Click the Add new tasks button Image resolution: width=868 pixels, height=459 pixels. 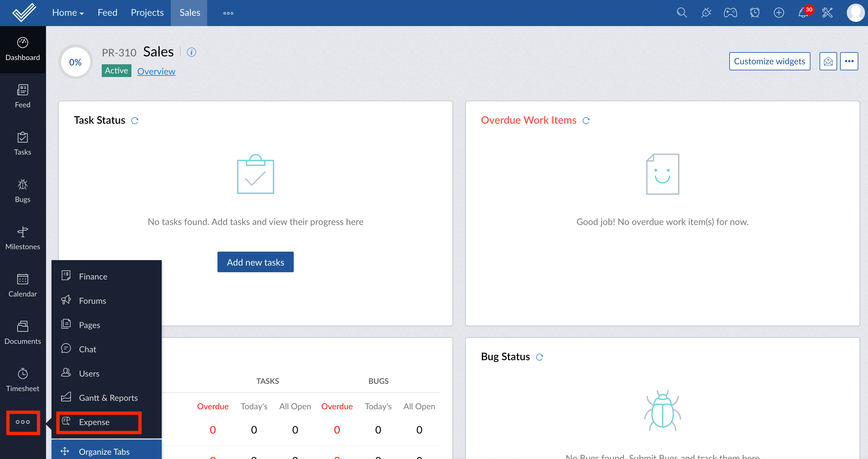[255, 262]
